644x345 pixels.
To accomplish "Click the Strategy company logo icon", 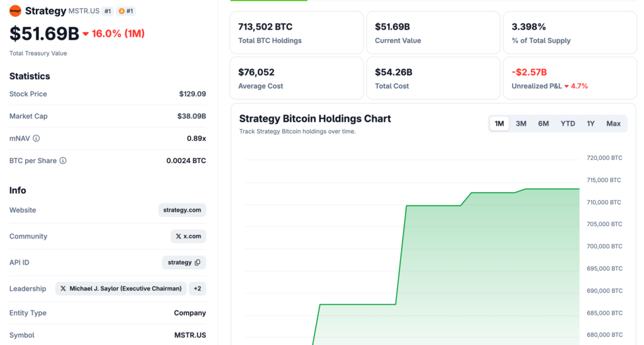I will (16, 11).
